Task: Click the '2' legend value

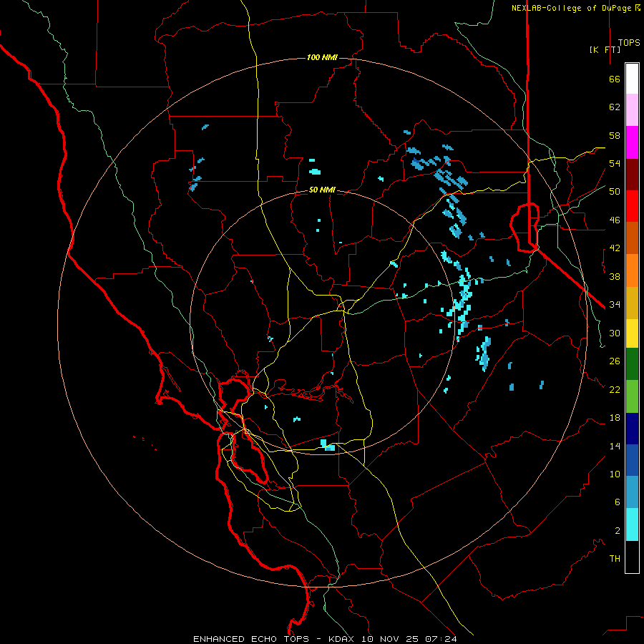Action: (618, 531)
